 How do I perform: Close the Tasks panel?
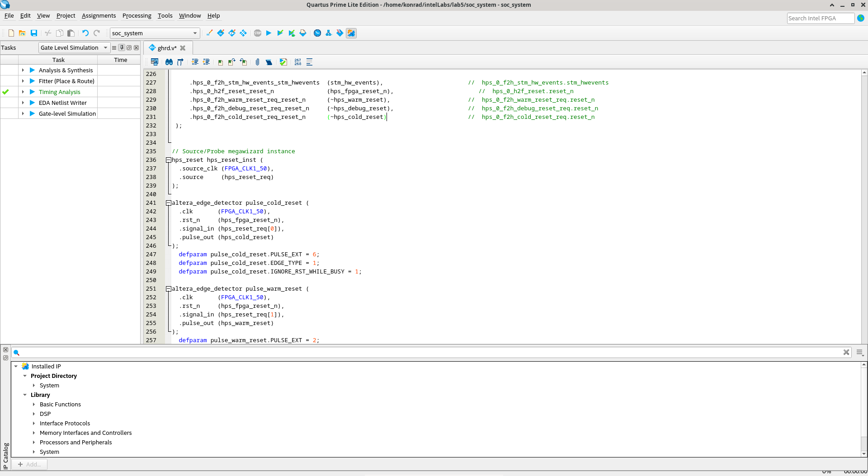(136, 47)
